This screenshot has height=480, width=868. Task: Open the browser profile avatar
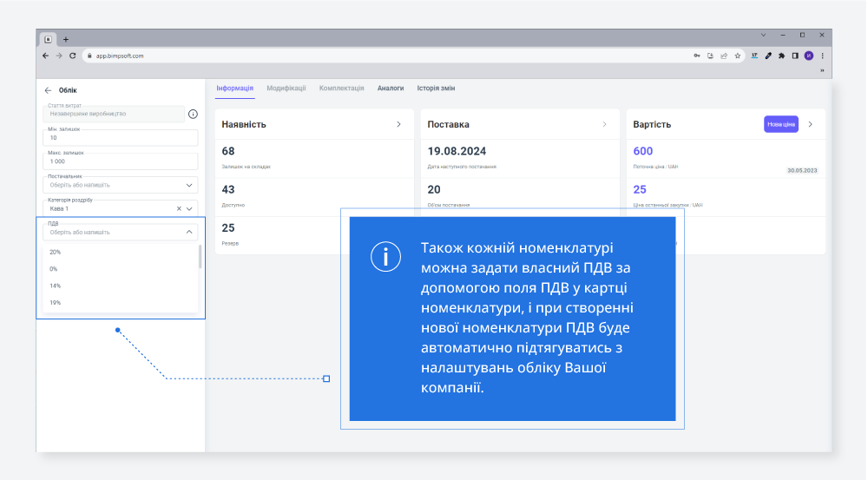pos(808,56)
